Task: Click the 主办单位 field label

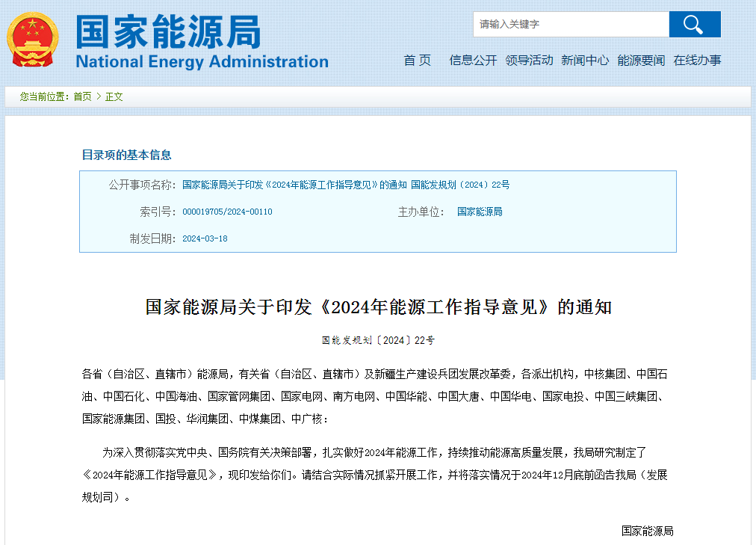Action: (x=421, y=212)
